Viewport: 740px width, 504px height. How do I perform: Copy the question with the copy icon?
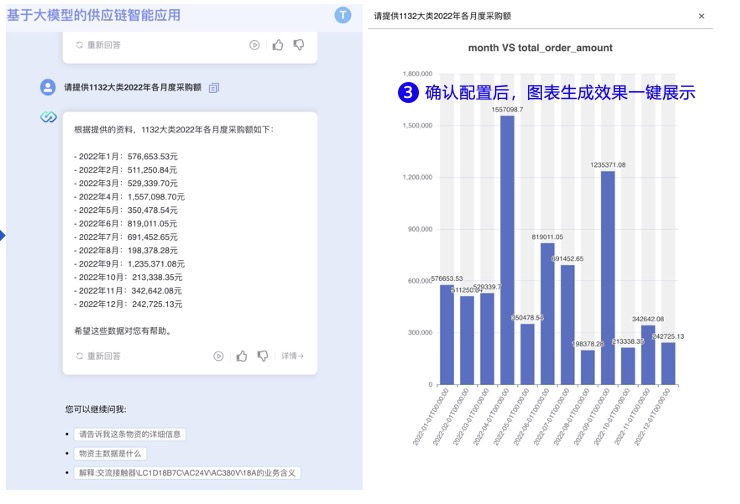point(214,88)
